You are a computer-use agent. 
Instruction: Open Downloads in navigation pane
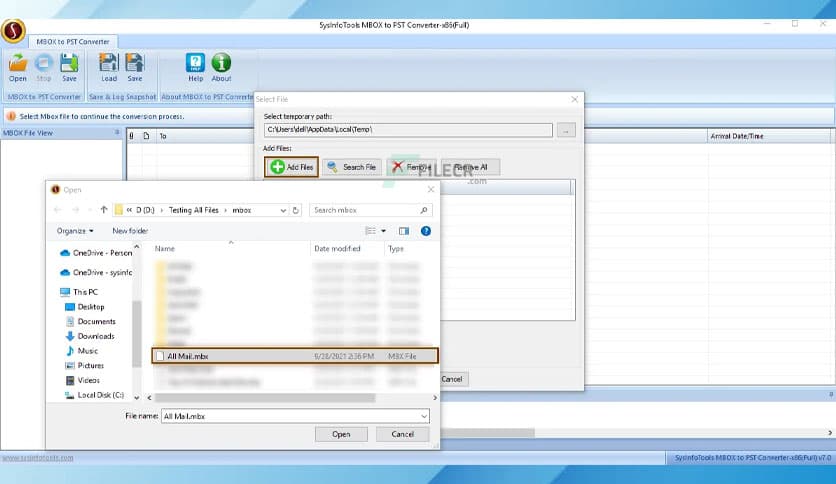(90, 336)
